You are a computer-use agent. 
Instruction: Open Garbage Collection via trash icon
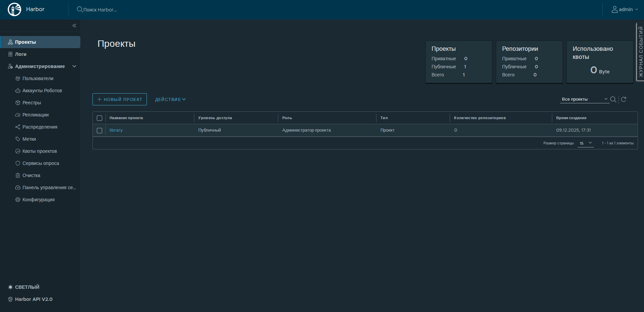(x=18, y=175)
